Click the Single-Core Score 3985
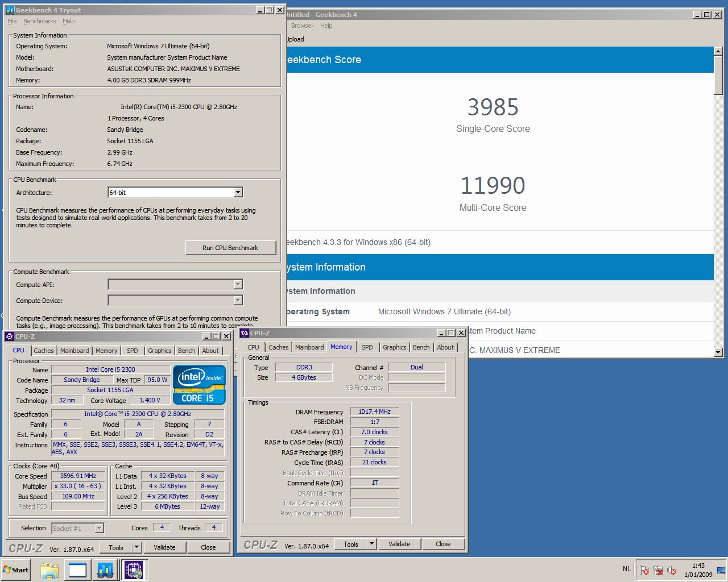728x582 pixels. pos(493,107)
